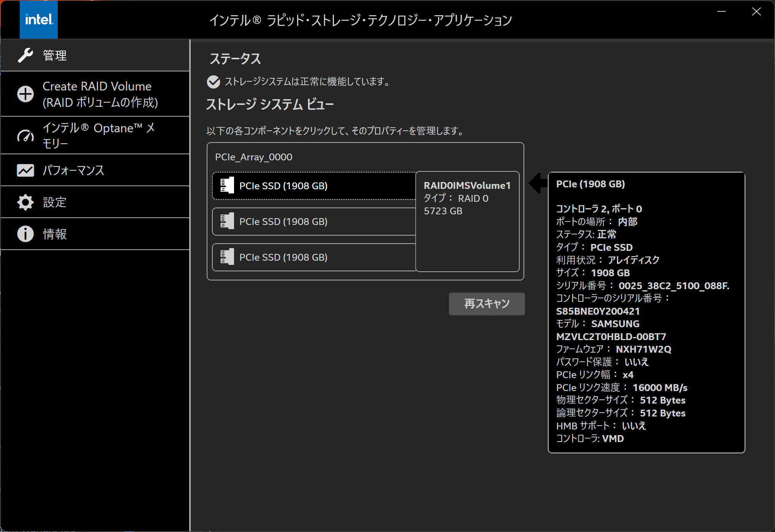Open Create RAID Volume menu item
The height and width of the screenshot is (532, 775).
click(100, 94)
